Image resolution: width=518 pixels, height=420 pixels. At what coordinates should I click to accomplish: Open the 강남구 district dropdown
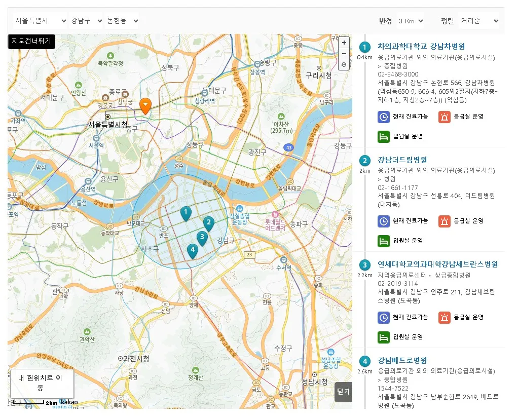pyautogui.click(x=86, y=21)
